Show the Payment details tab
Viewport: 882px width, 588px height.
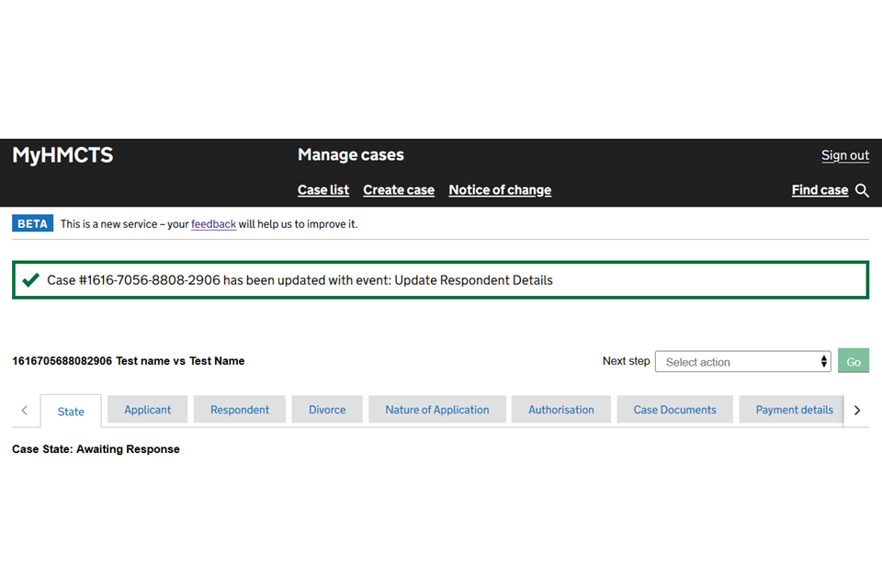tap(794, 410)
